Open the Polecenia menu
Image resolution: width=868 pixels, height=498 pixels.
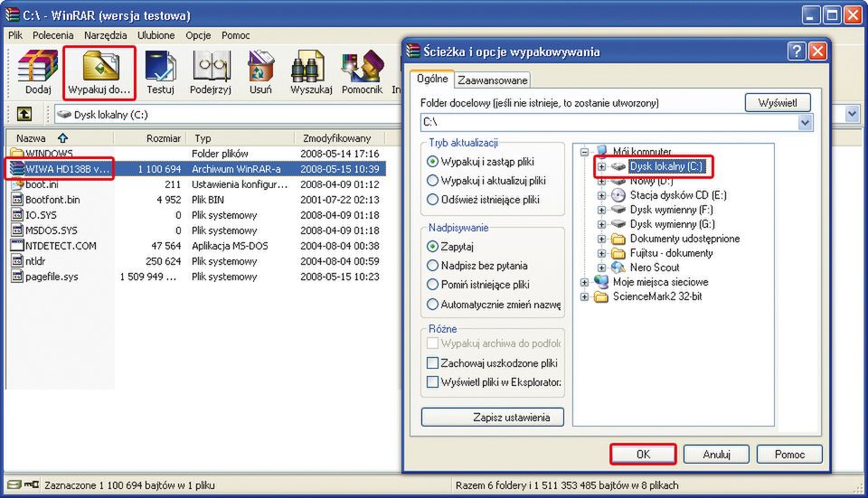coord(52,35)
